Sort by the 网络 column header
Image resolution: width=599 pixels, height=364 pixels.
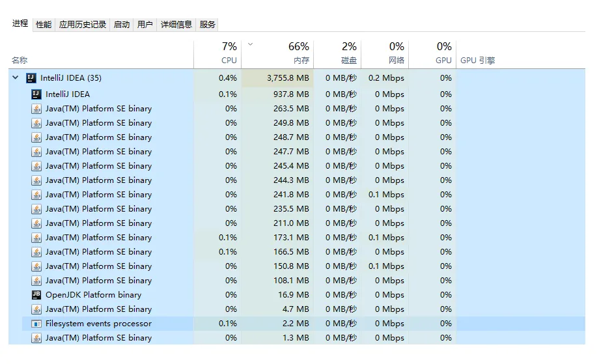point(385,54)
